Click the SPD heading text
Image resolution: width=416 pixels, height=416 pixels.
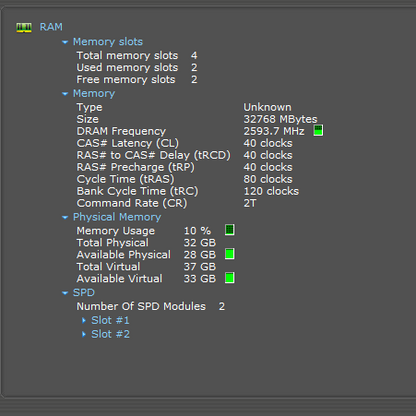click(84, 293)
